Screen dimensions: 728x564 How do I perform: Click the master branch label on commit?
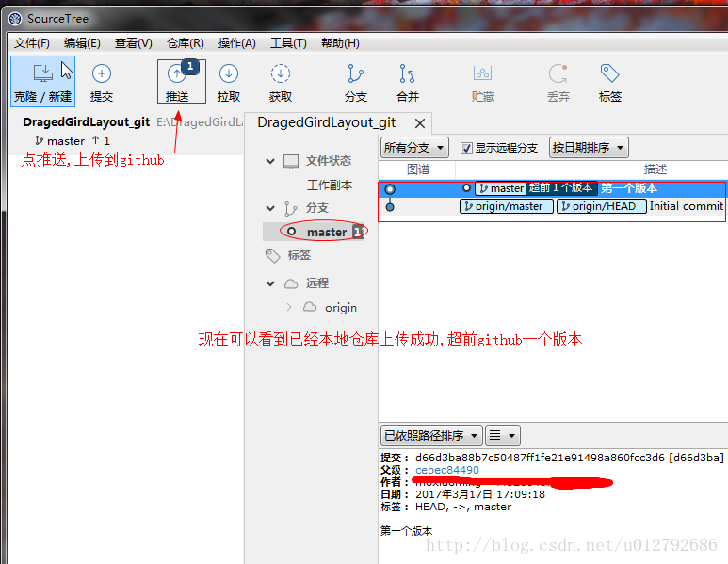(501, 188)
